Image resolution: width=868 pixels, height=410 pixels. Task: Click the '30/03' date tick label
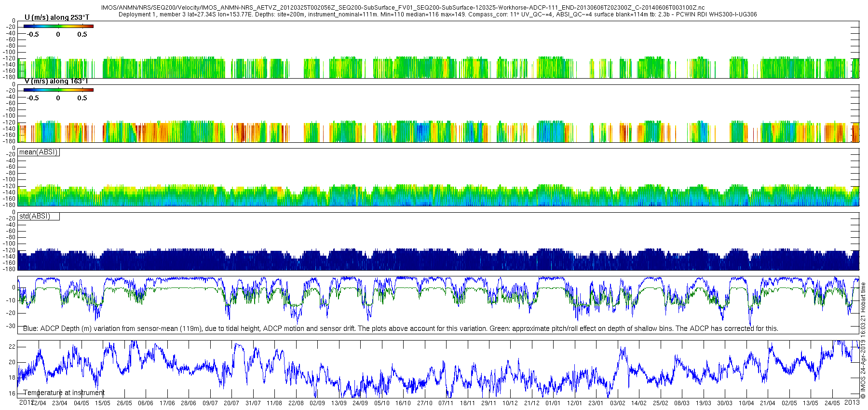[x=725, y=403]
